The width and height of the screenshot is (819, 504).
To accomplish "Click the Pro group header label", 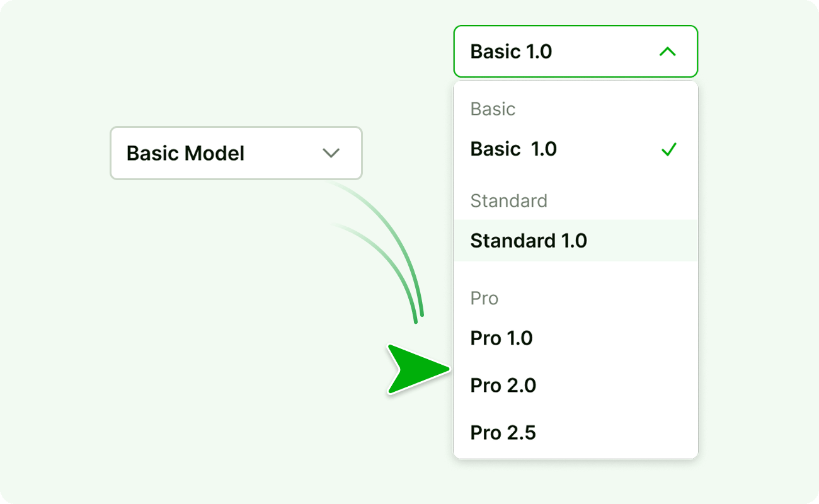I will pos(484,298).
